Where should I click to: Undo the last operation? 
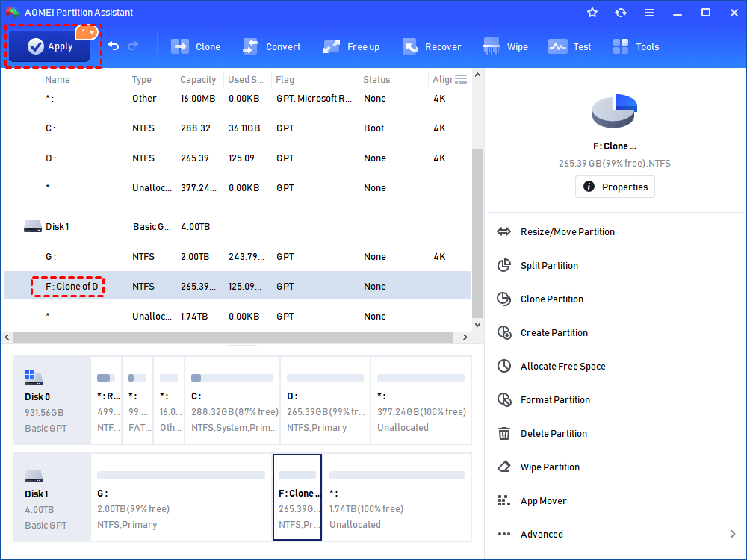click(x=114, y=46)
